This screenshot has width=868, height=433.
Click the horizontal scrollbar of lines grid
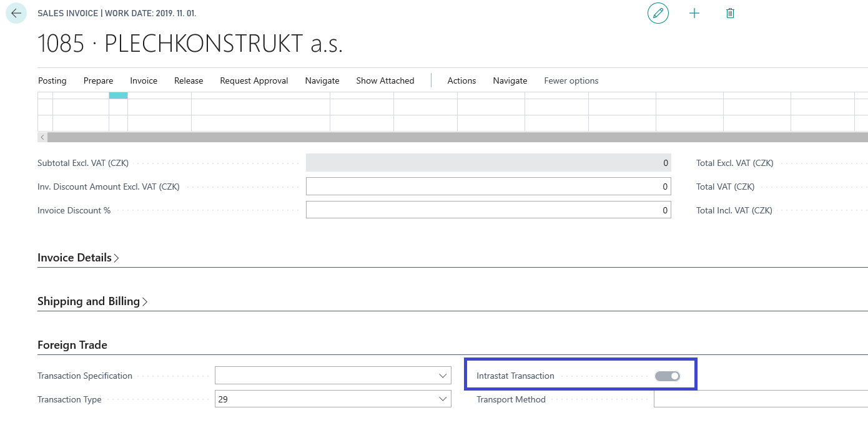tap(457, 137)
